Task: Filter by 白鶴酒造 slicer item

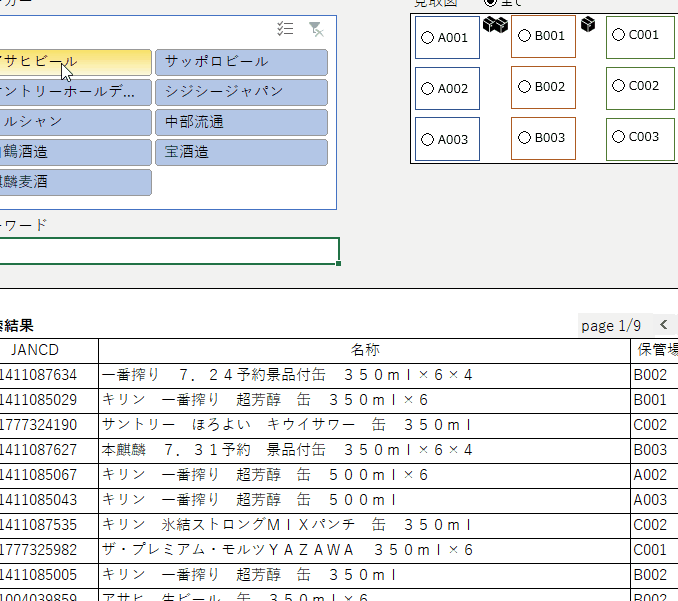Action: 75,152
